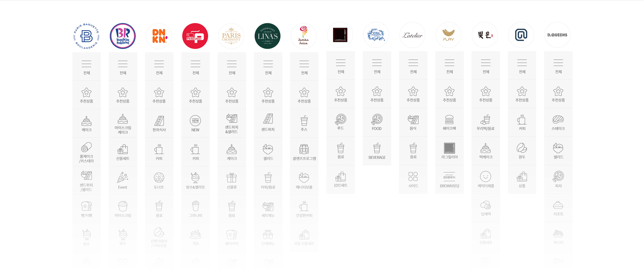Select 빵/식빵 bread category
The height and width of the screenshot is (269, 644).
pos(87,209)
